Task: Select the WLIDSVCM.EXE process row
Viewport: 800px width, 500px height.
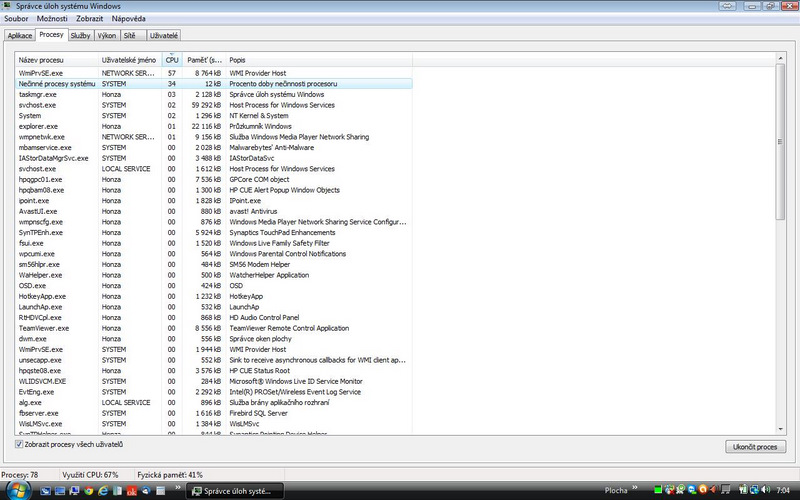Action: pyautogui.click(x=214, y=381)
